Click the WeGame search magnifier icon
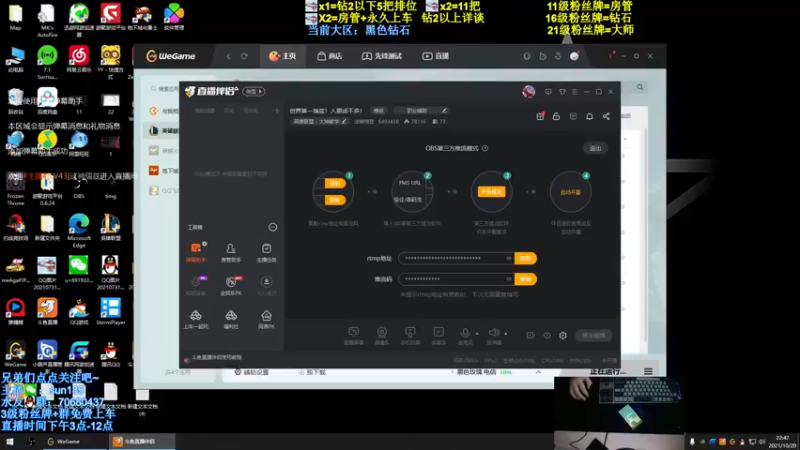 640,87
